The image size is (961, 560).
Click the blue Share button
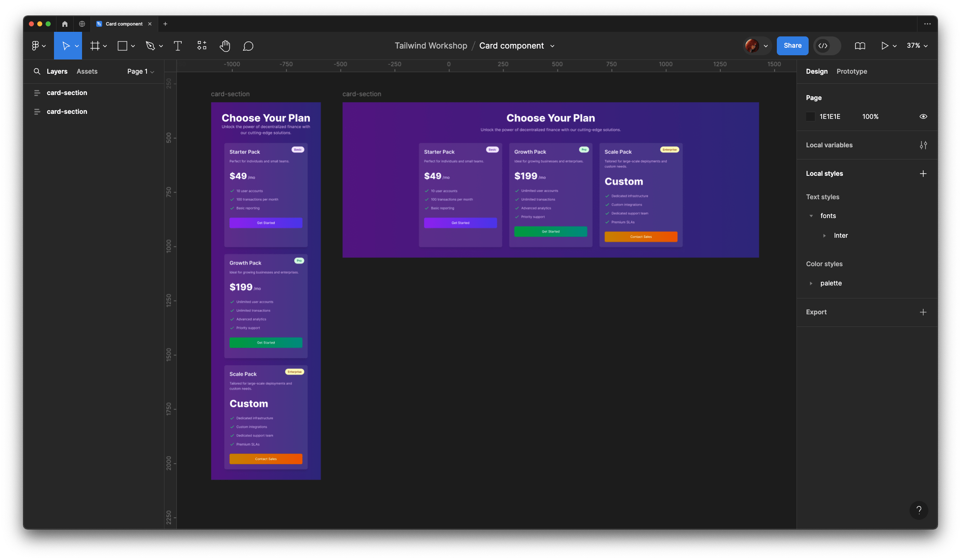792,46
